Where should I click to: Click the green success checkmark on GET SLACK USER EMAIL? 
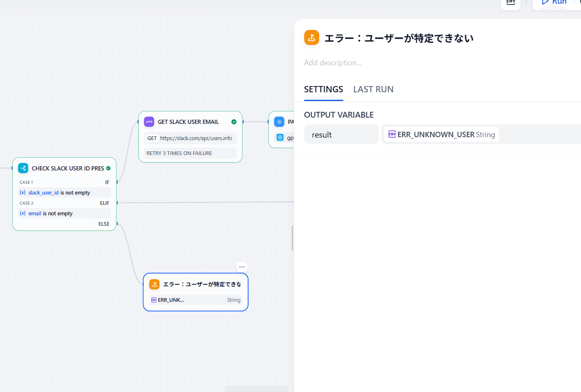pyautogui.click(x=234, y=122)
